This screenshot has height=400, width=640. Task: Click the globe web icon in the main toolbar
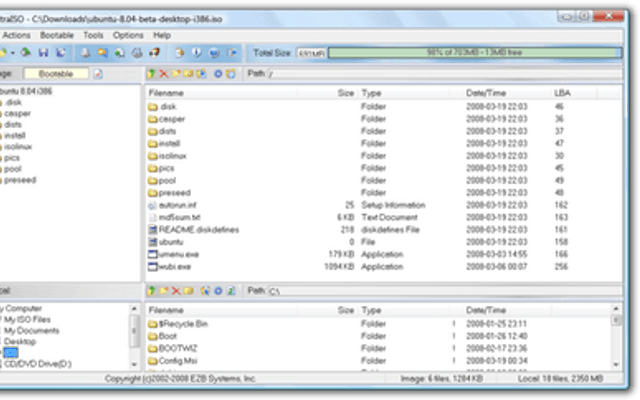pyautogui.click(x=214, y=53)
